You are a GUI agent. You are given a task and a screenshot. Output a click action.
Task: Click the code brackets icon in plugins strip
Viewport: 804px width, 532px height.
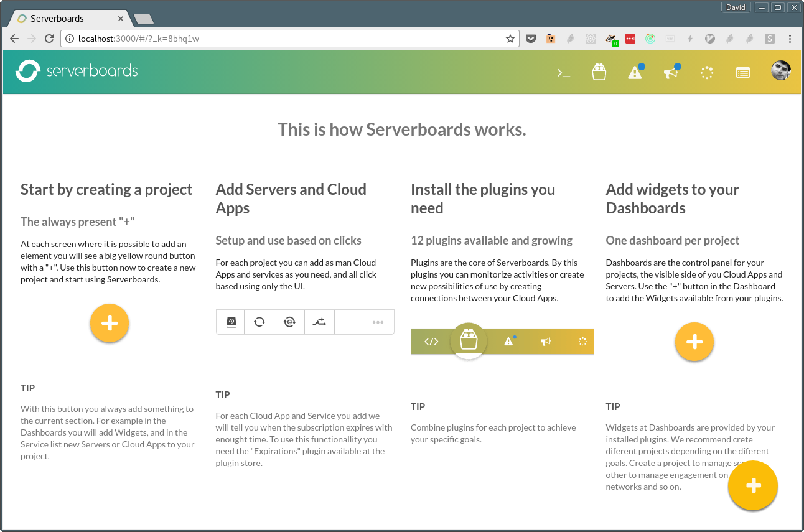431,342
